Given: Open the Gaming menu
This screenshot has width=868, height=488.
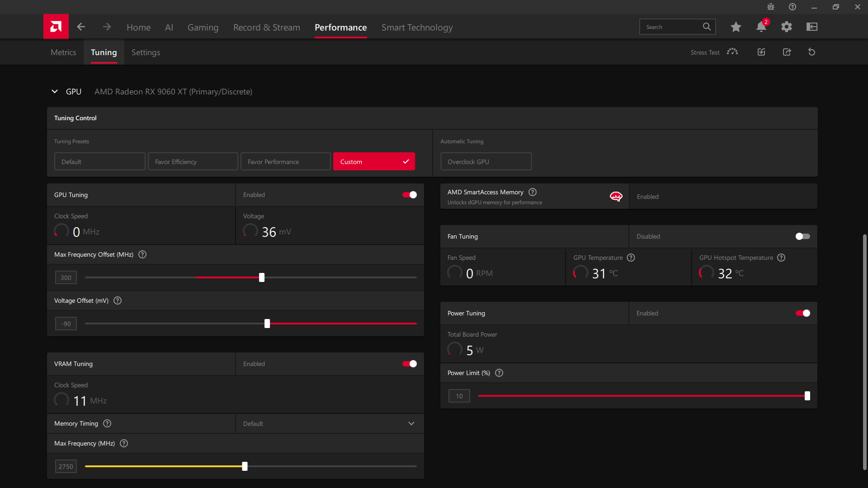Looking at the screenshot, I should [203, 28].
